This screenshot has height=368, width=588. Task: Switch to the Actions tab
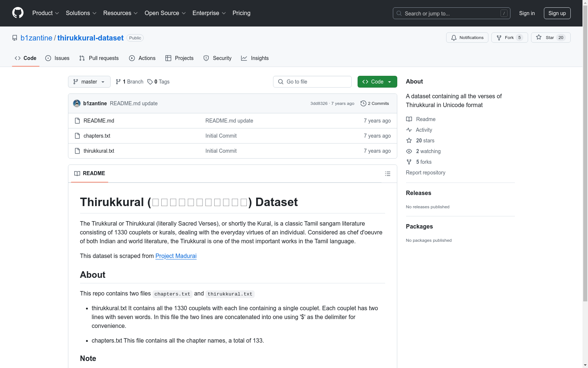click(x=142, y=58)
